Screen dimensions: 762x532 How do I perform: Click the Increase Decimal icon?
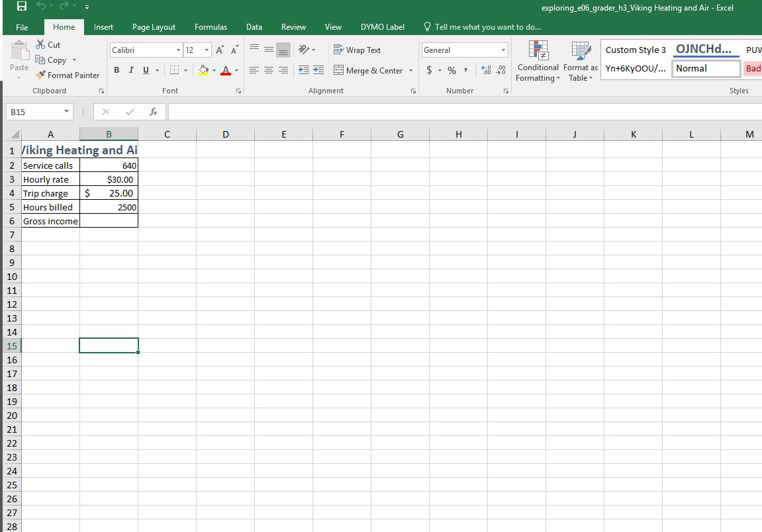pyautogui.click(x=486, y=70)
